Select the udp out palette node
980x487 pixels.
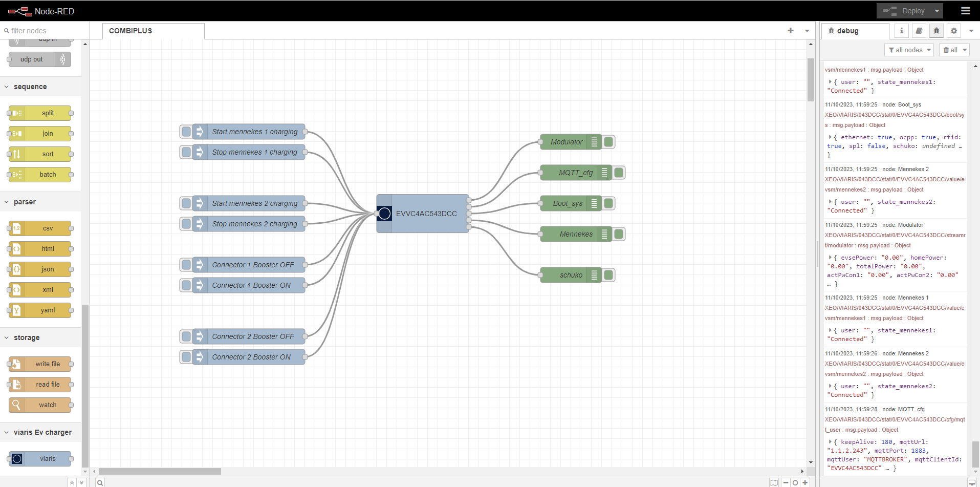(40, 59)
